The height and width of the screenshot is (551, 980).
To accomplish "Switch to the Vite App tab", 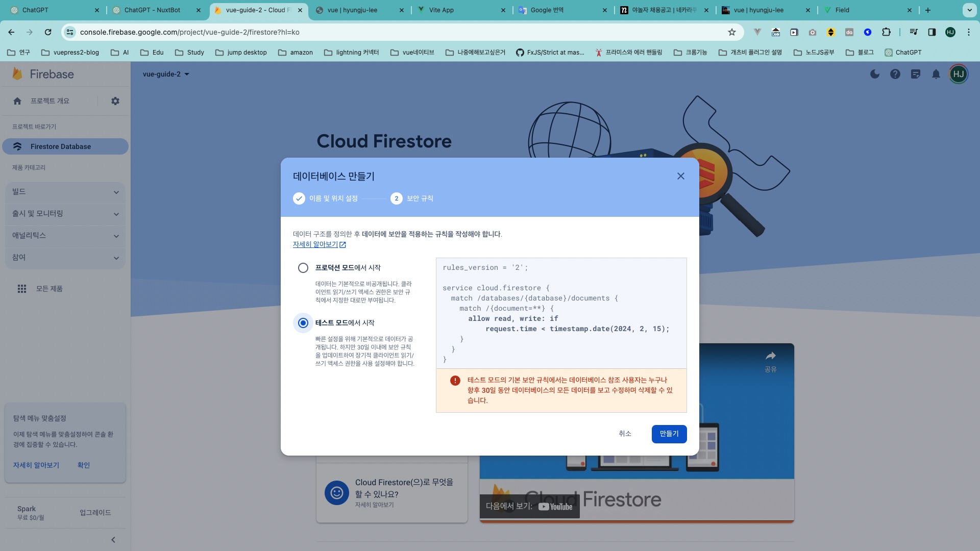I will (x=461, y=10).
